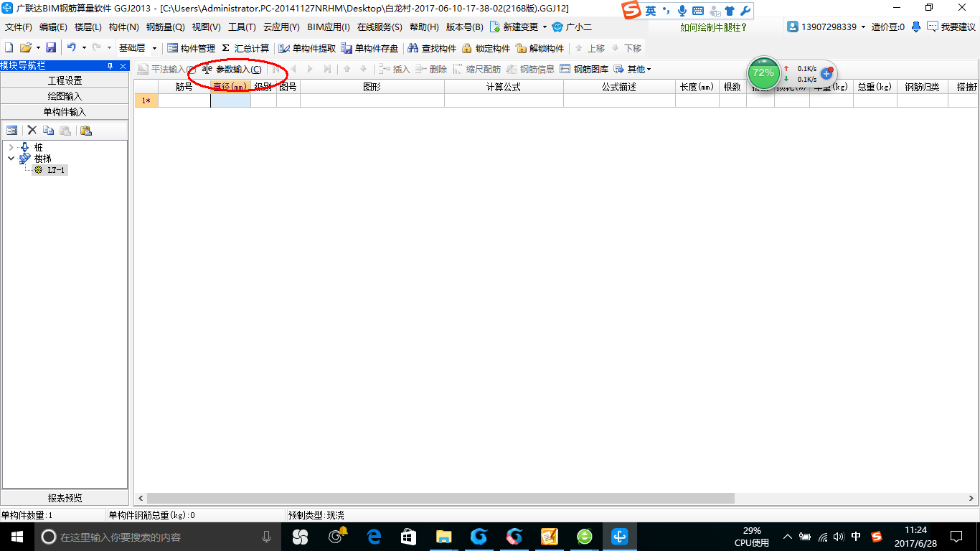The width and height of the screenshot is (980, 551).
Task: Click the Undo arrow icon
Action: (72, 48)
